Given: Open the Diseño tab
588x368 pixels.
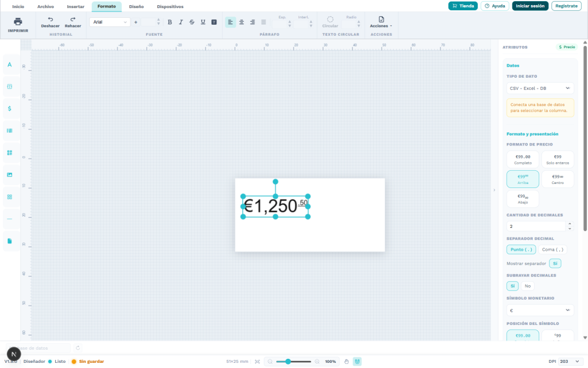Looking at the screenshot, I should click(137, 6).
